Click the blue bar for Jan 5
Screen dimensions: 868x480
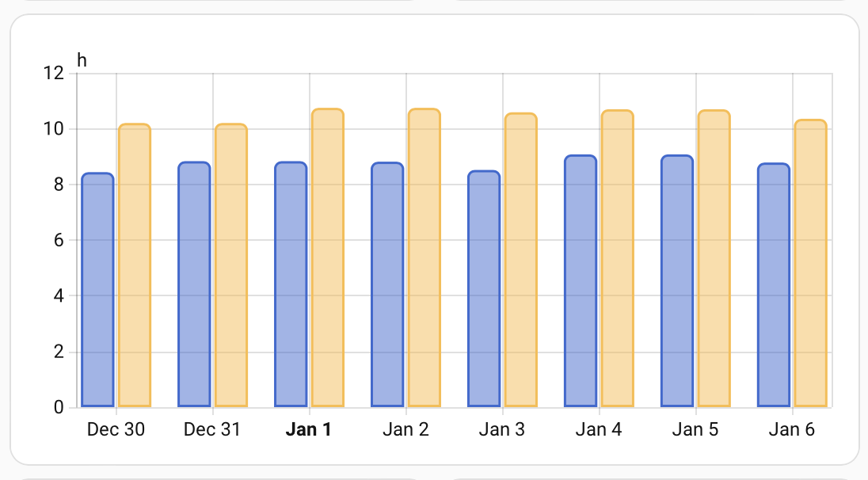(x=677, y=281)
